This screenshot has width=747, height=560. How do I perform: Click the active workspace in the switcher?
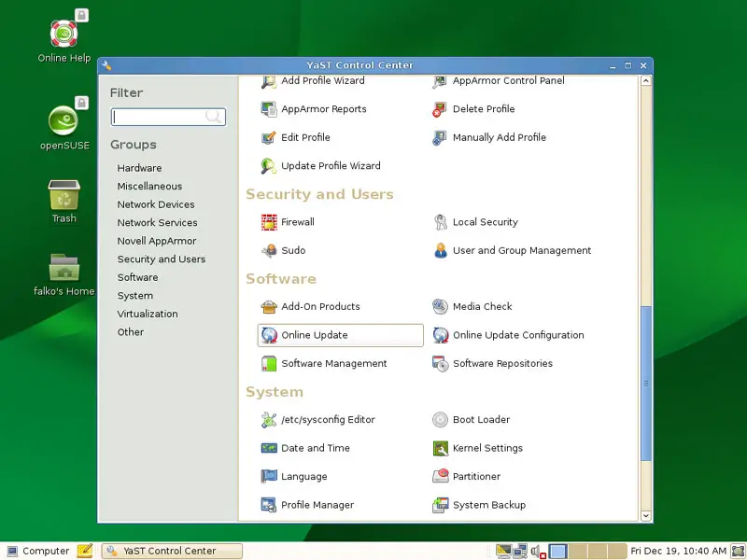point(557,552)
